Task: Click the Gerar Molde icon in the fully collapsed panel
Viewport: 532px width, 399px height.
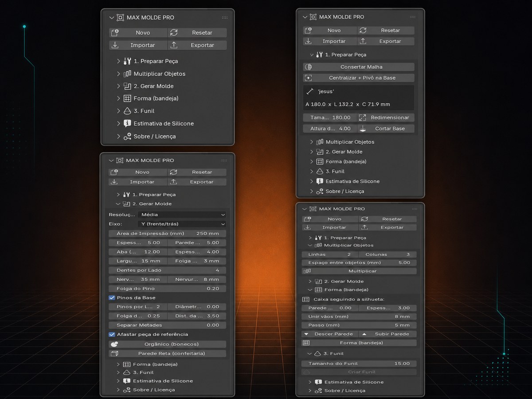Action: (127, 86)
